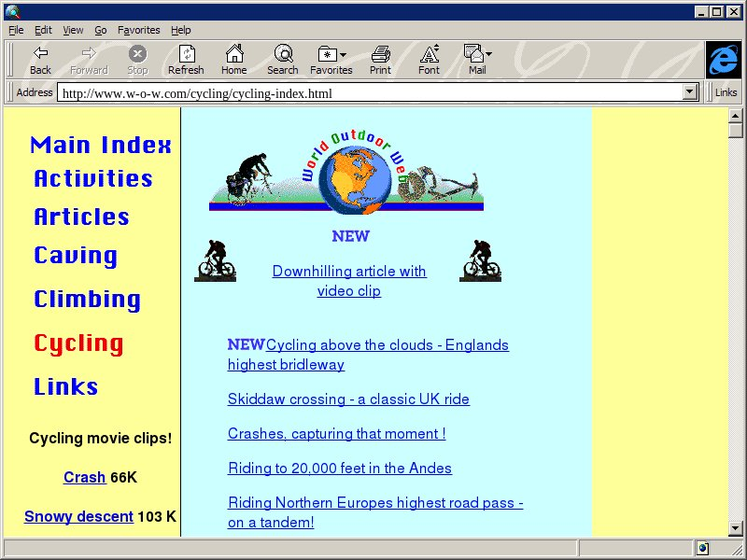
Task: Expand the address bar history dropdown
Action: click(x=691, y=92)
